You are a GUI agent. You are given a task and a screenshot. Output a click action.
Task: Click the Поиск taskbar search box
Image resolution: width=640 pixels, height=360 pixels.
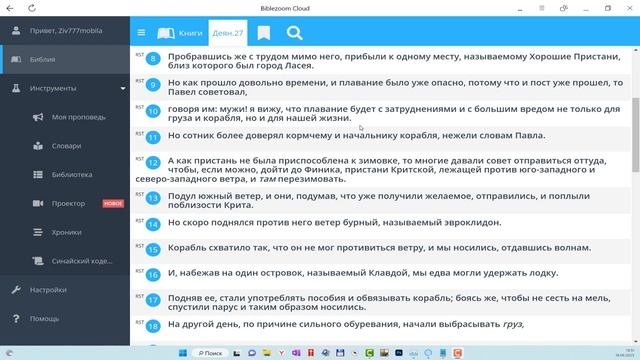[211, 353]
